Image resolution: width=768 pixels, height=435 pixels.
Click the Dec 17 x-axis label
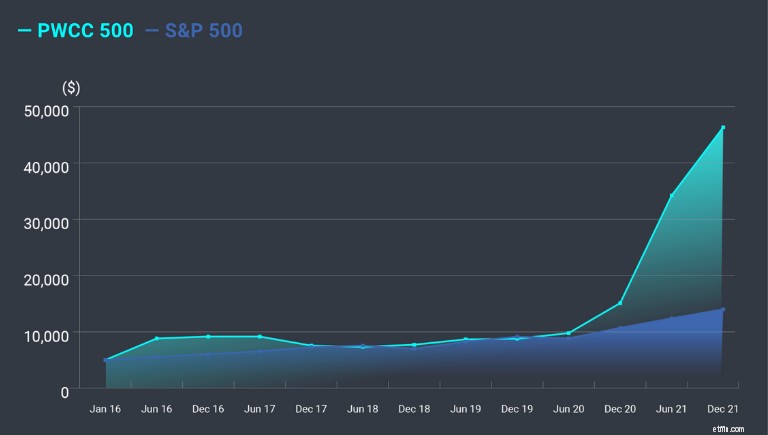tap(311, 409)
